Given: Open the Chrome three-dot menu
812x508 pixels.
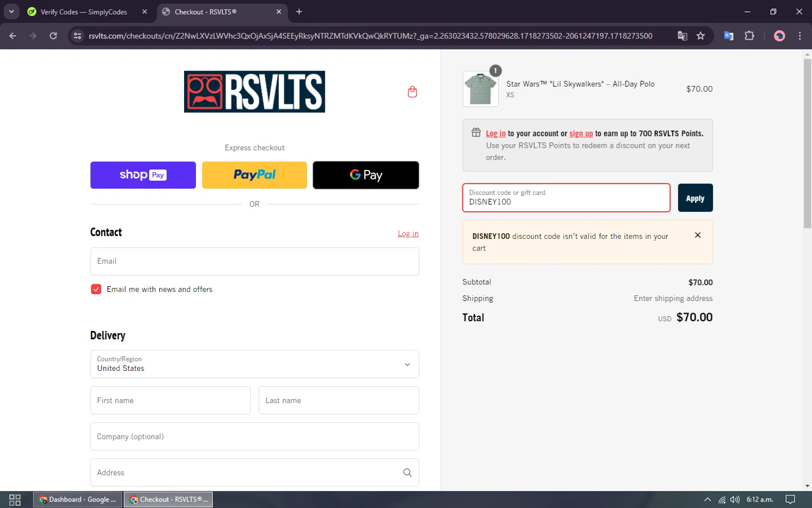Looking at the screenshot, I should (x=800, y=36).
